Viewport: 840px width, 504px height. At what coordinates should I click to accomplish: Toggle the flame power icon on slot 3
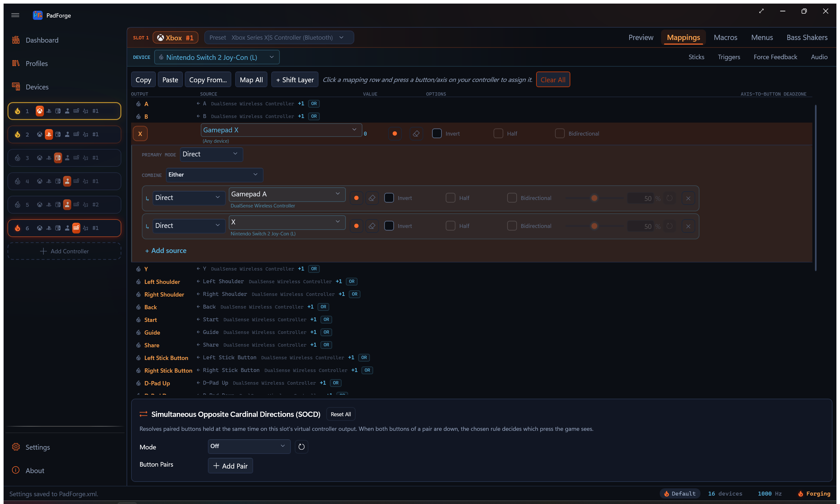[17, 158]
